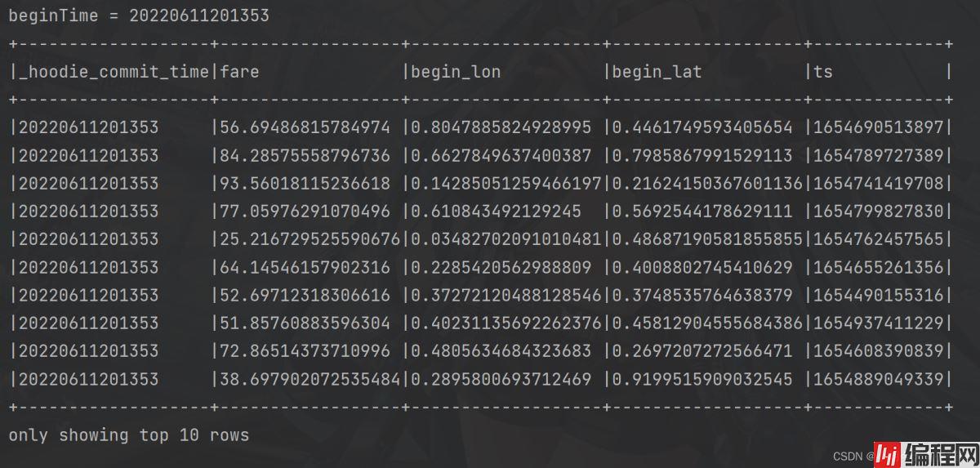
Task: Click the "only showing top 10 rows" text
Action: [x=128, y=435]
